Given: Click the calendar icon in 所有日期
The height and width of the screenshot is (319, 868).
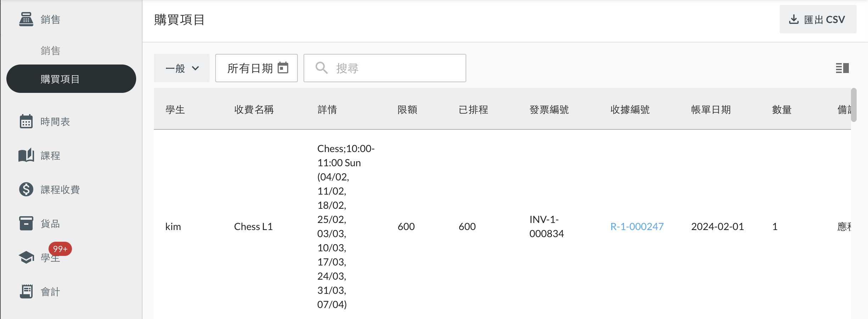Looking at the screenshot, I should tap(283, 67).
